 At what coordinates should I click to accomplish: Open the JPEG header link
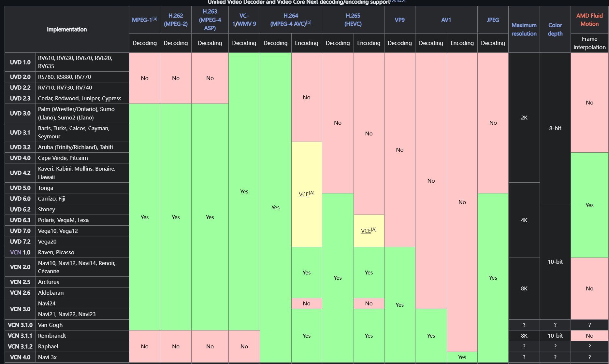(493, 20)
